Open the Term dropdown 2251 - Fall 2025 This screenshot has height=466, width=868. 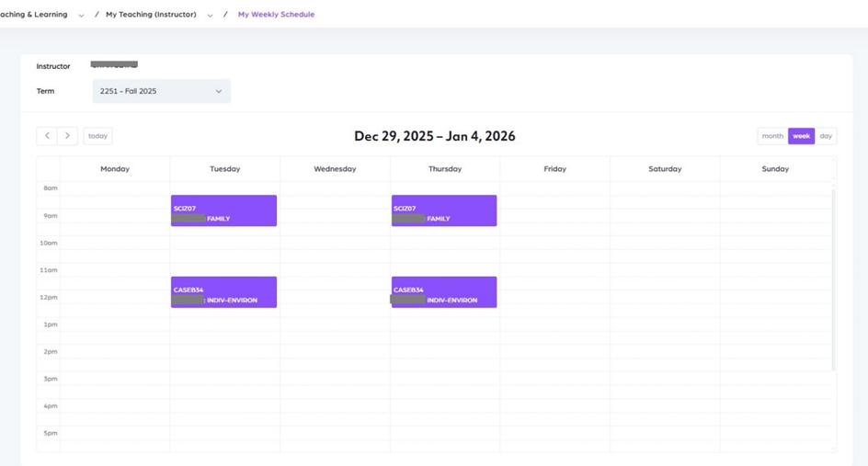pyautogui.click(x=161, y=91)
